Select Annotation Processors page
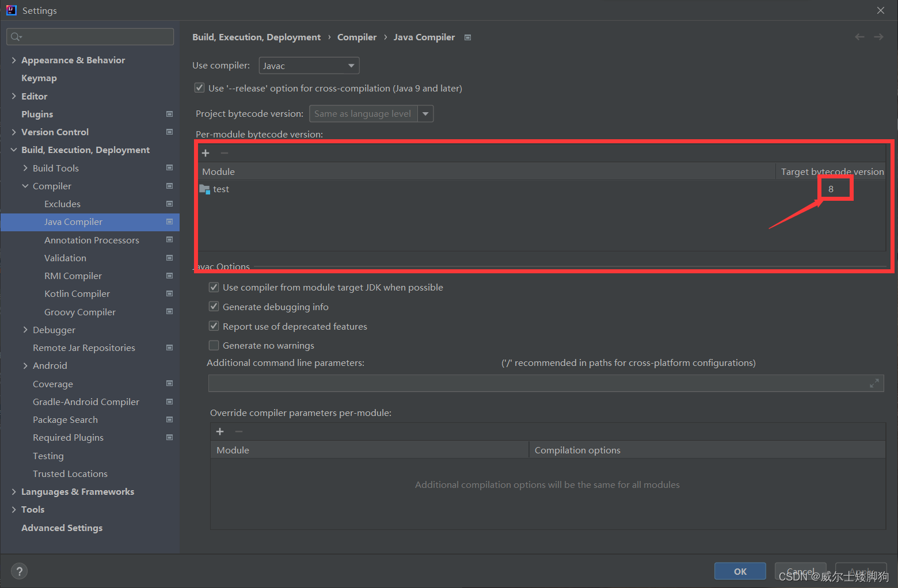This screenshot has height=588, width=898. tap(92, 240)
